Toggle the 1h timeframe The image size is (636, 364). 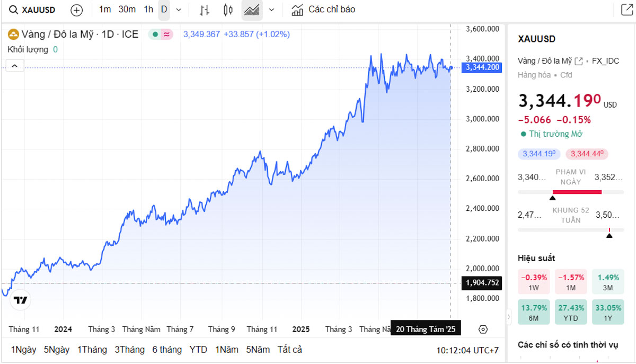point(148,10)
